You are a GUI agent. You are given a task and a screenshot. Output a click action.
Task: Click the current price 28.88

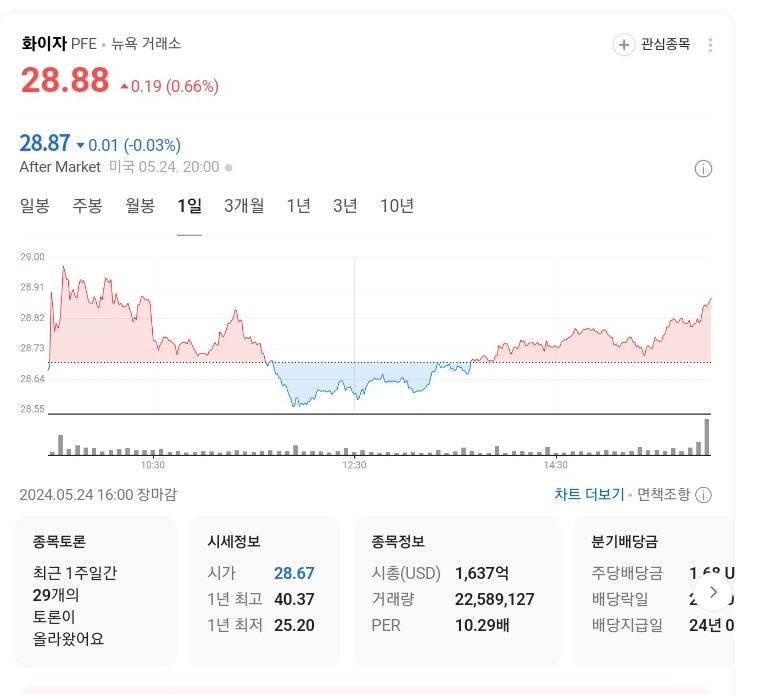(65, 80)
